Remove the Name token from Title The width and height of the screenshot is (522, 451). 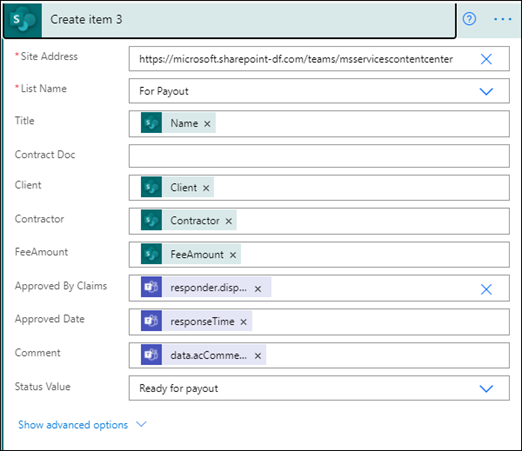(207, 124)
